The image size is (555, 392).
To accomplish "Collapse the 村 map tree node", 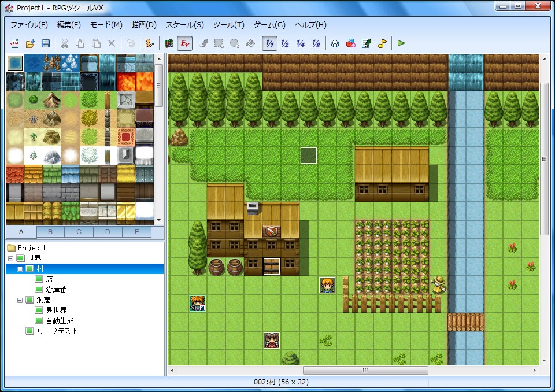I will pyautogui.click(x=20, y=269).
